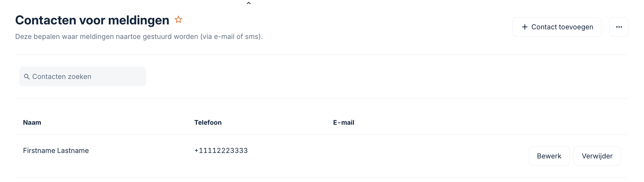The width and height of the screenshot is (644, 182).
Task: Click the three-dots icon top right
Action: pos(619,27)
